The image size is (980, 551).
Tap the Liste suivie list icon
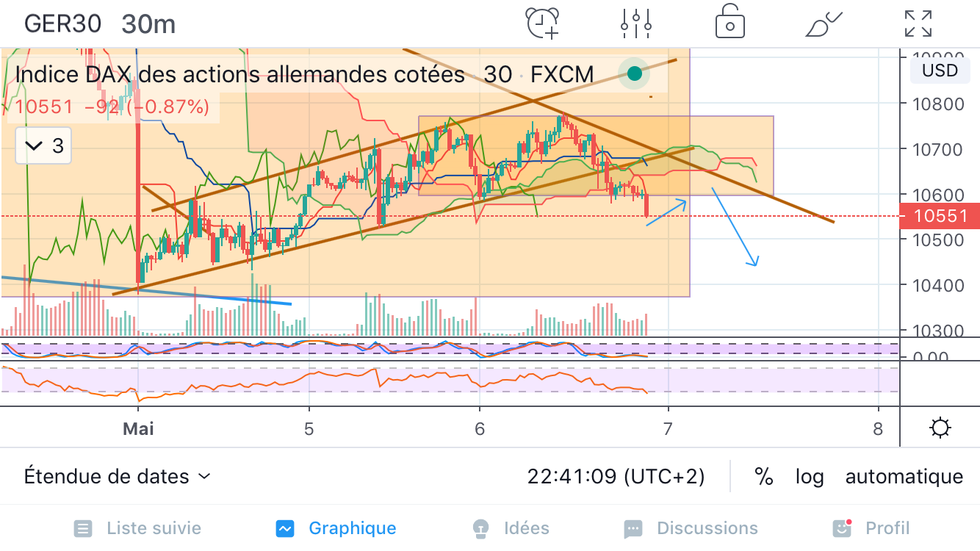pos(84,528)
